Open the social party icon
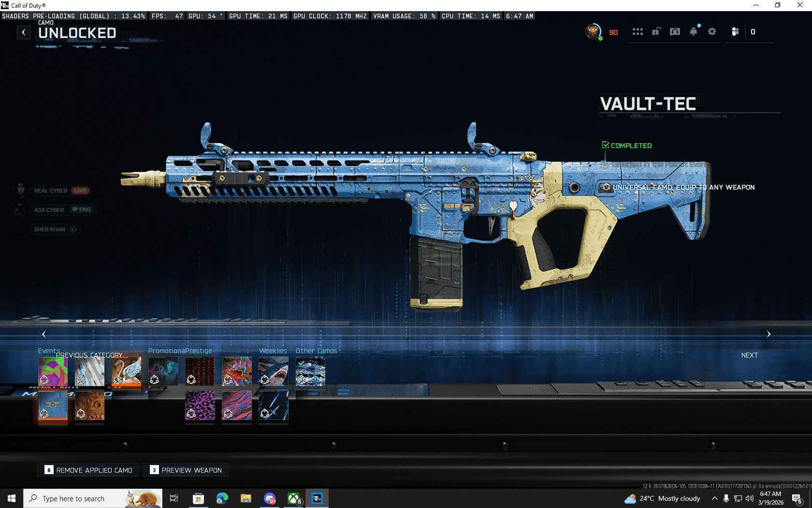 coord(735,31)
